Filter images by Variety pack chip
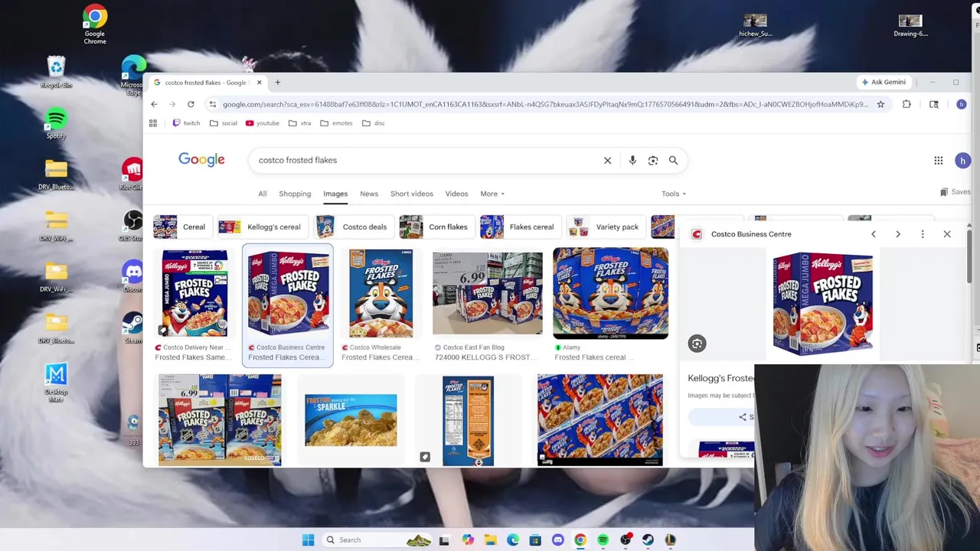Viewport: 980px width, 551px height. click(606, 227)
